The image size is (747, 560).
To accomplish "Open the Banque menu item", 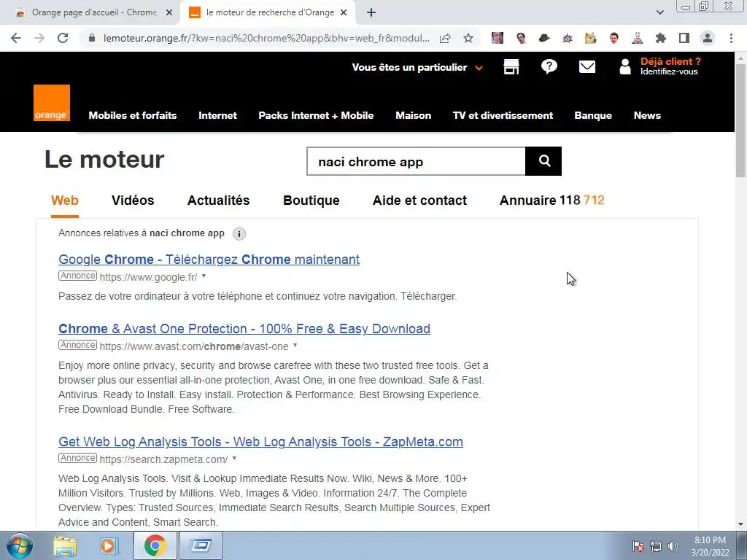I will (x=593, y=115).
